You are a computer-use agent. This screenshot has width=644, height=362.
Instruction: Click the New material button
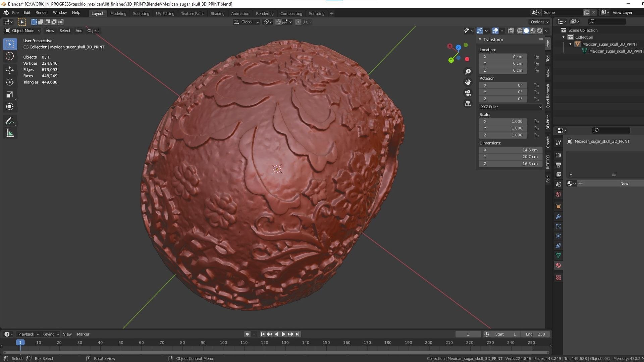[624, 183]
